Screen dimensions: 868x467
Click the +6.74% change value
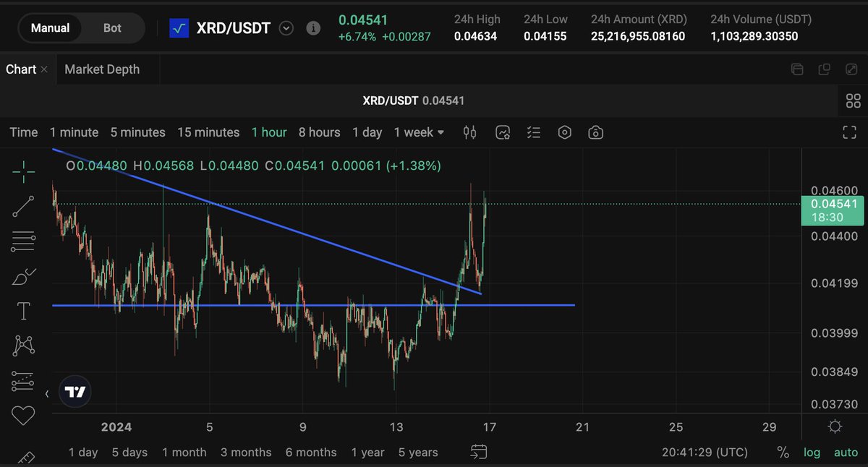(x=357, y=36)
